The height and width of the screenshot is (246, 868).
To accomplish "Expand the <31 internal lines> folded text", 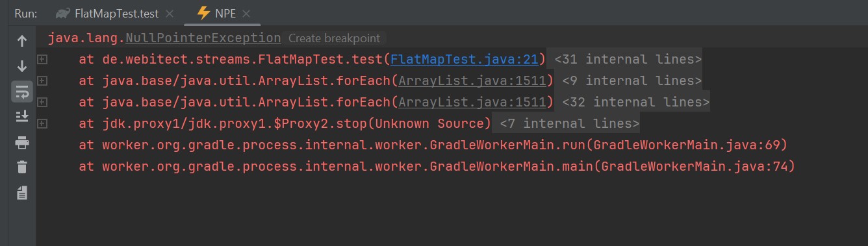I will (628, 59).
